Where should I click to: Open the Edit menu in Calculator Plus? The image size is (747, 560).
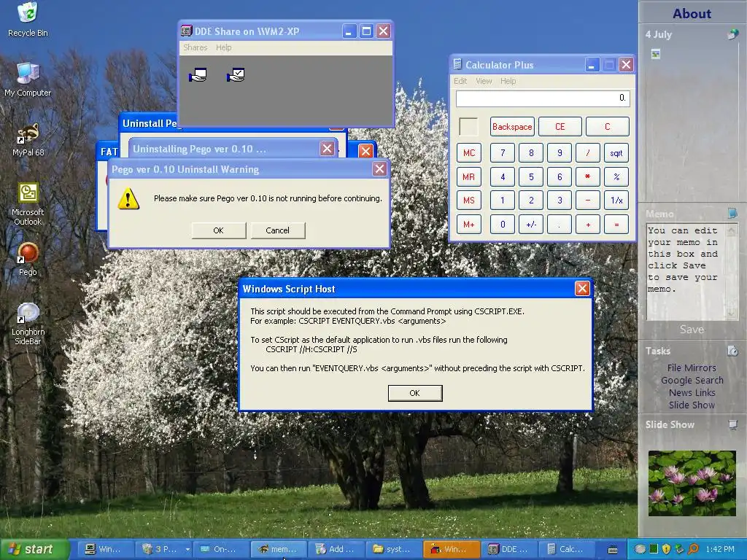click(x=460, y=81)
